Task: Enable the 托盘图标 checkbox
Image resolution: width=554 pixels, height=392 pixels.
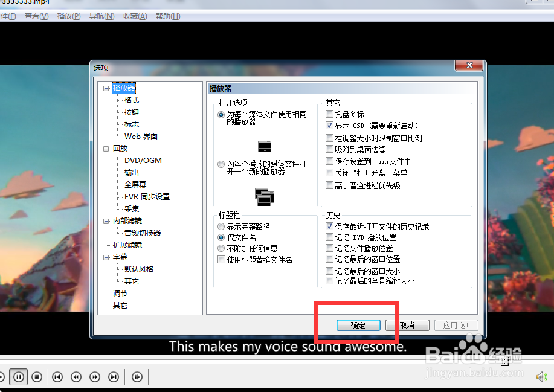Action: click(329, 113)
